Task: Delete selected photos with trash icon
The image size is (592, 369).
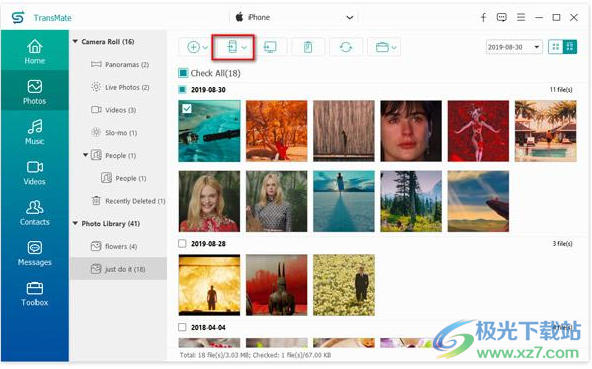Action: pos(308,47)
